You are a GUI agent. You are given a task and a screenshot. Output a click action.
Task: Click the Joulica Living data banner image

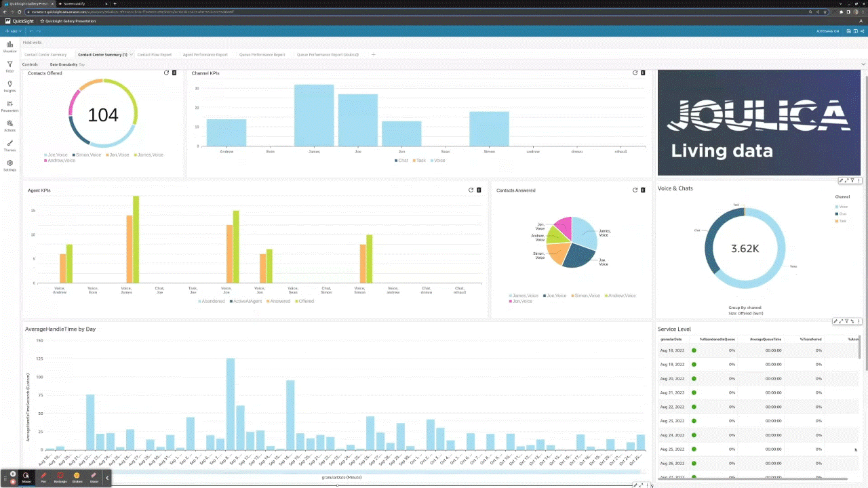[x=759, y=123]
